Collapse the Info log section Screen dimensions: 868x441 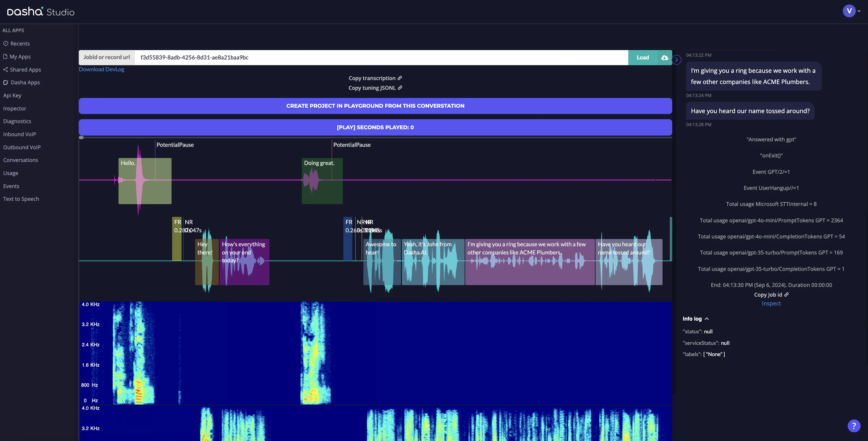706,318
